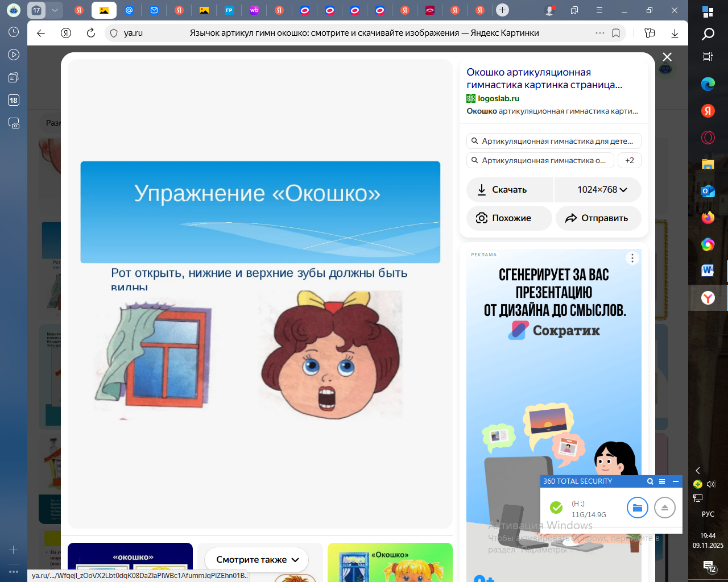Close the image viewer overlay
Screen dimensions: 728x582
(x=667, y=57)
